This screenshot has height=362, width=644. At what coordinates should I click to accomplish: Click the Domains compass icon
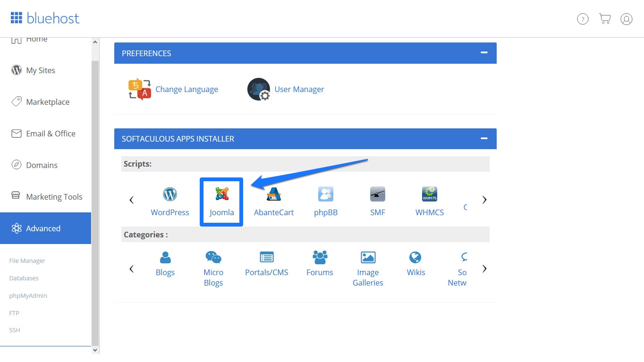pos(17,165)
